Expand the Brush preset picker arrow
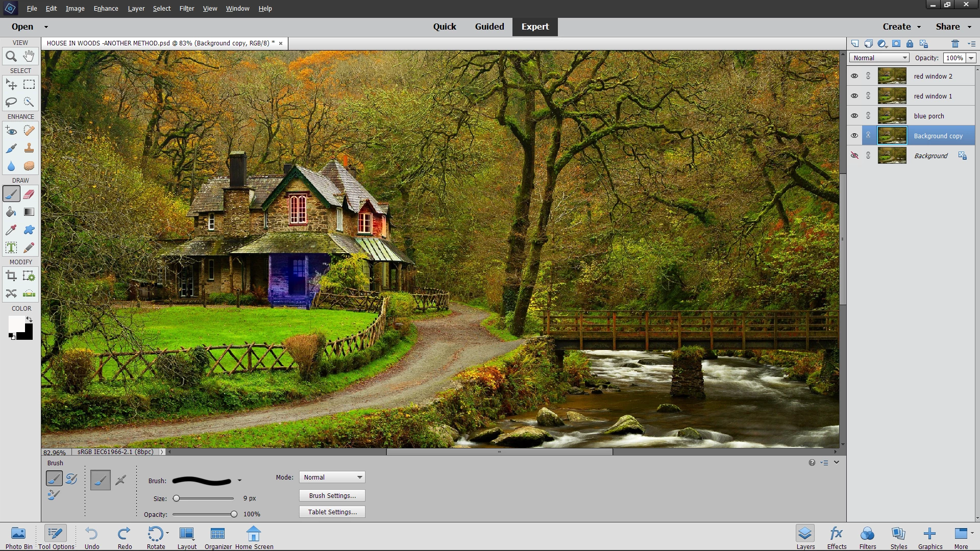Image resolution: width=980 pixels, height=551 pixels. (x=239, y=481)
